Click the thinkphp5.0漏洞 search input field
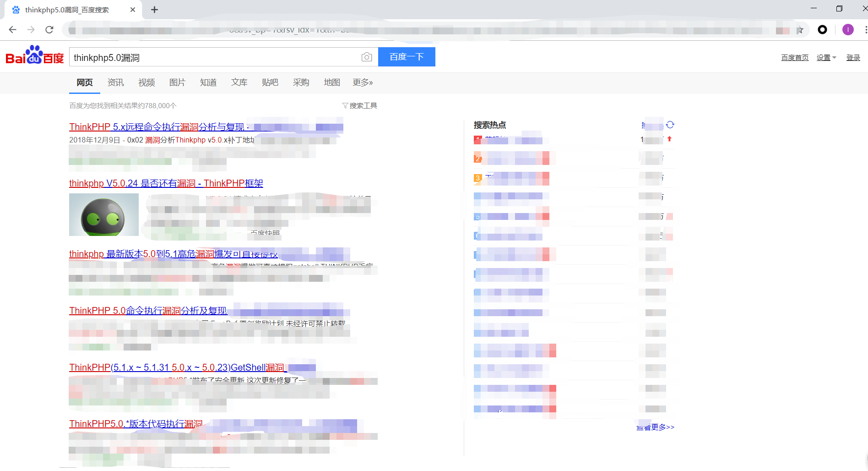Viewport: 868px width, 471px height. pos(215,57)
